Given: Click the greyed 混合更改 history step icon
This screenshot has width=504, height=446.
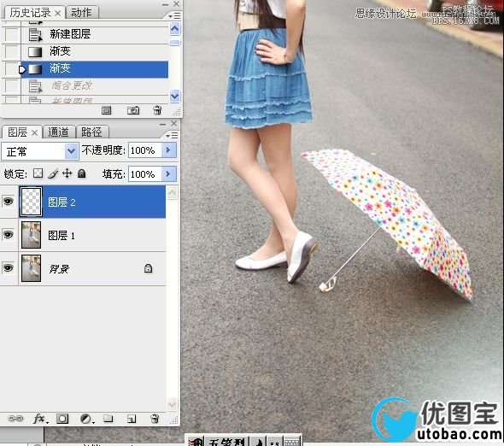Looking at the screenshot, I should pyautogui.click(x=35, y=86).
